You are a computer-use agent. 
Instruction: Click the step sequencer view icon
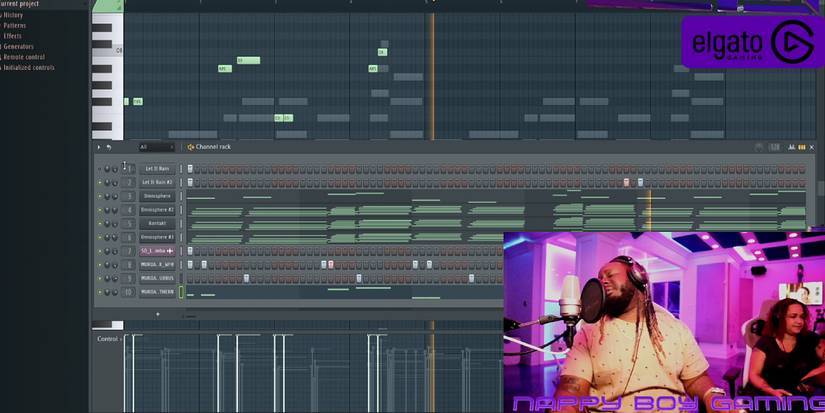click(774, 147)
